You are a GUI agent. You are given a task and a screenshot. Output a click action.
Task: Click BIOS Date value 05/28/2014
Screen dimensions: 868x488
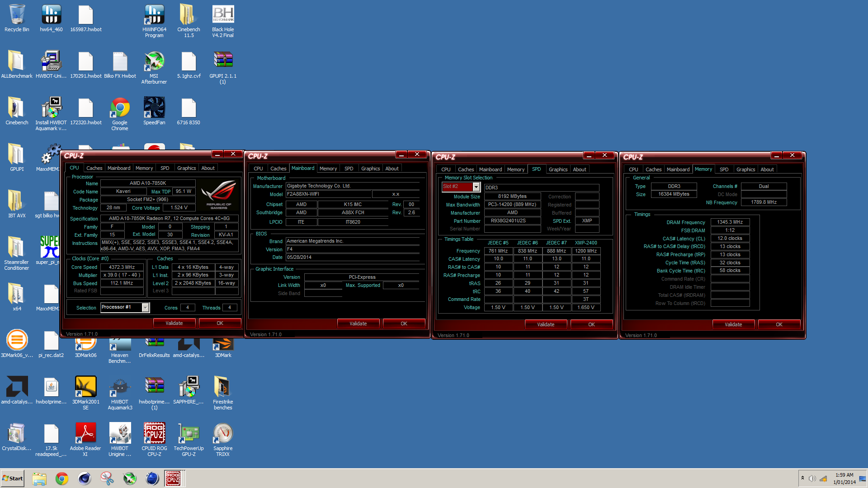point(353,257)
